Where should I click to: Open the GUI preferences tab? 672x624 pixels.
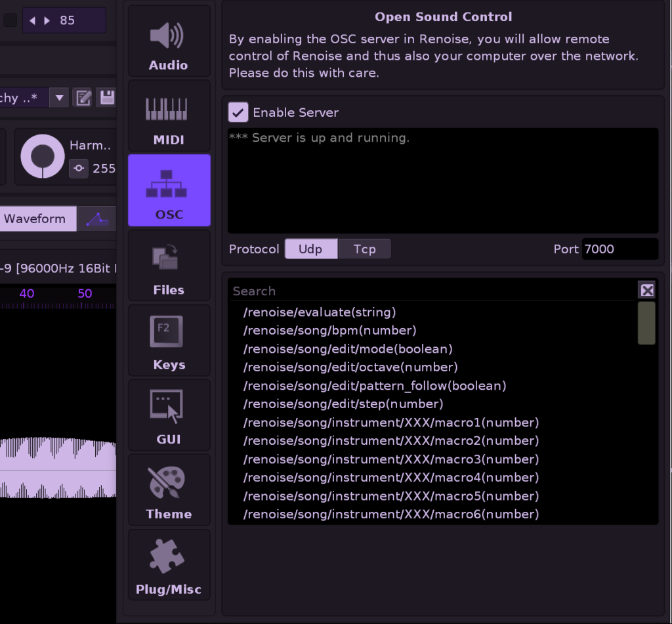point(169,415)
